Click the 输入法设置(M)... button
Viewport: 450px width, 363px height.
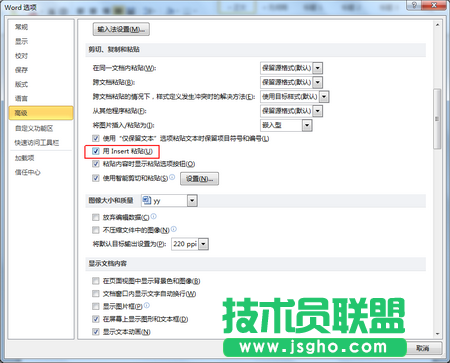click(x=121, y=29)
